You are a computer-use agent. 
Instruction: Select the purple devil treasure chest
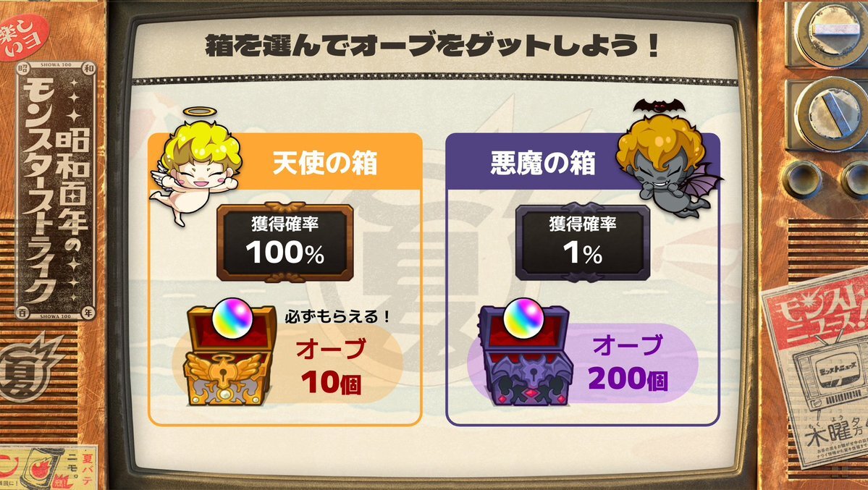pyautogui.click(x=524, y=359)
